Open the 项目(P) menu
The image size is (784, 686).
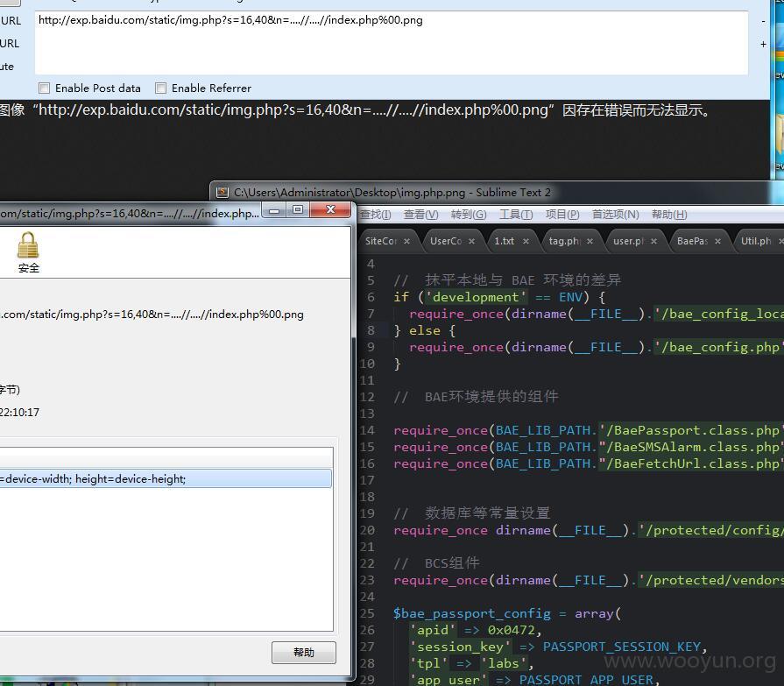click(562, 215)
